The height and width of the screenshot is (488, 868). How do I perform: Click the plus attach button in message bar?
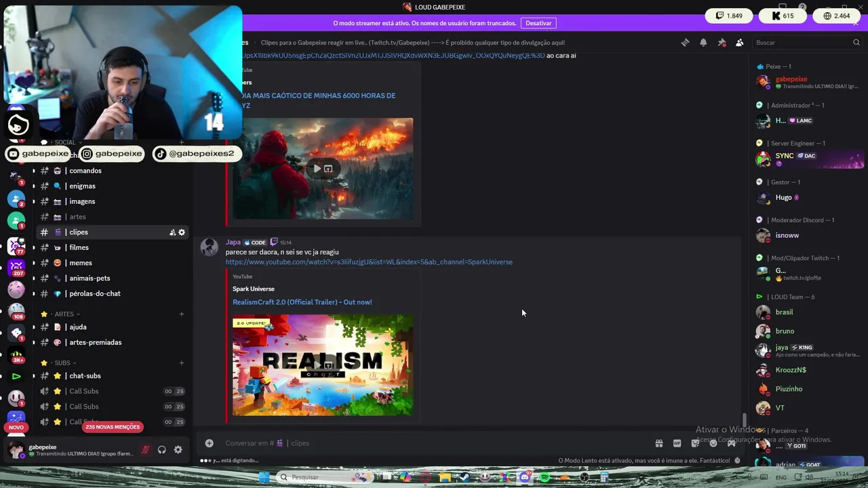(x=209, y=443)
